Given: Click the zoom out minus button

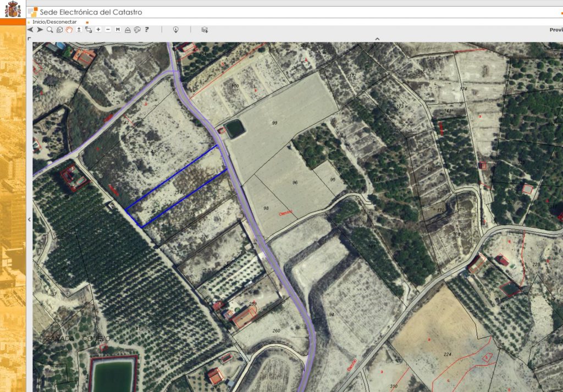Looking at the screenshot, I should [108, 30].
